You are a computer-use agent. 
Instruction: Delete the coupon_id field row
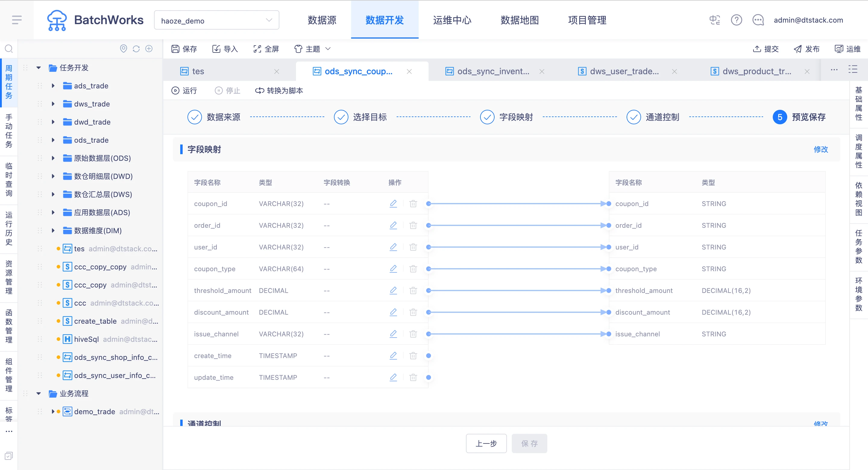[x=413, y=204]
